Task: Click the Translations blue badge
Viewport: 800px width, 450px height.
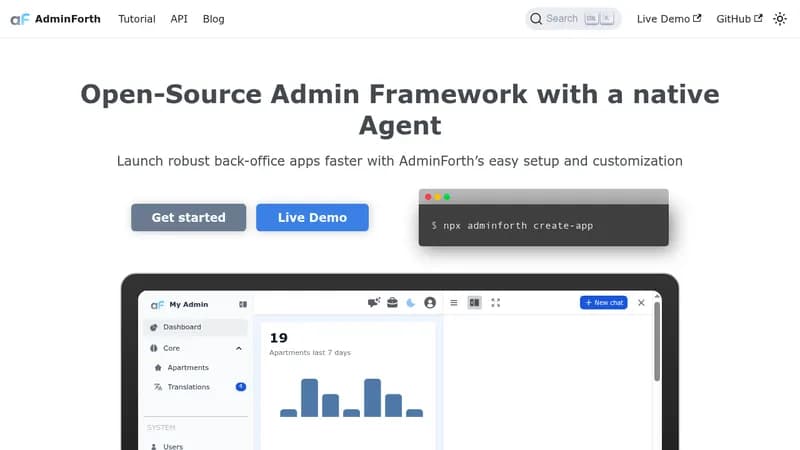Action: [241, 387]
